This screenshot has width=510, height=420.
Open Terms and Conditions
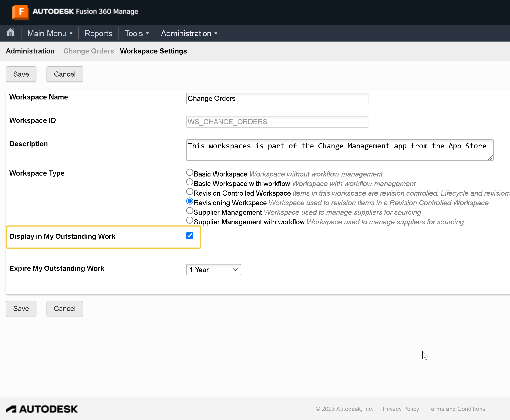[x=457, y=409]
